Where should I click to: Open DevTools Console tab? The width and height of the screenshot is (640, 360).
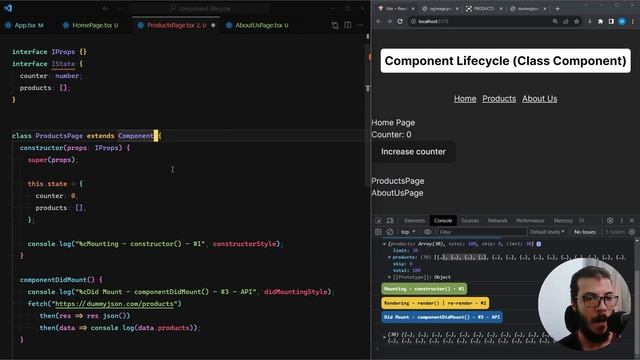point(443,220)
